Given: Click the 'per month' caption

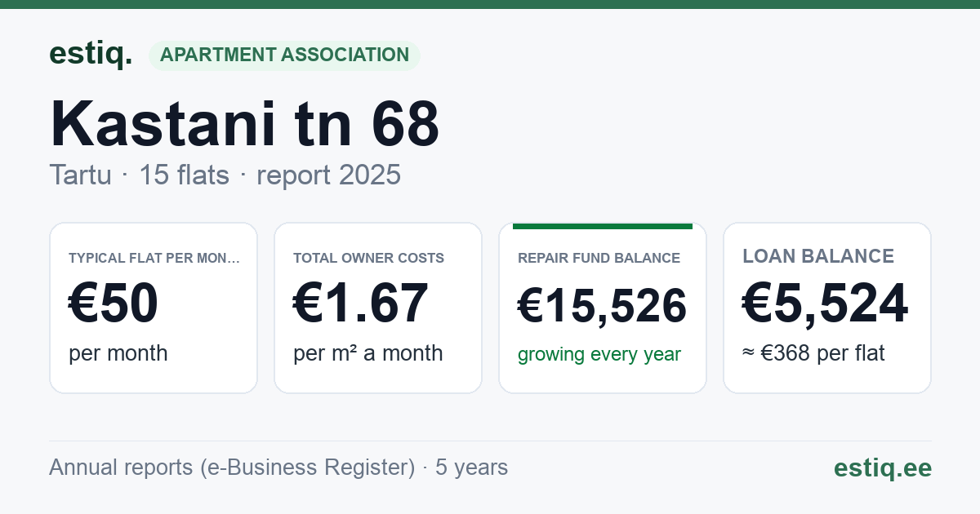Looking at the screenshot, I should [x=118, y=353].
